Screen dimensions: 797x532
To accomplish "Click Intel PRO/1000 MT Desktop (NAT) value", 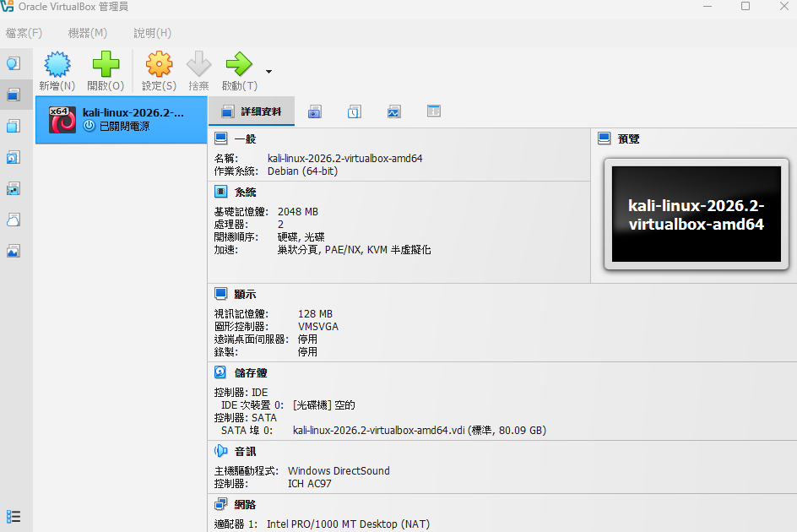I will [x=348, y=524].
